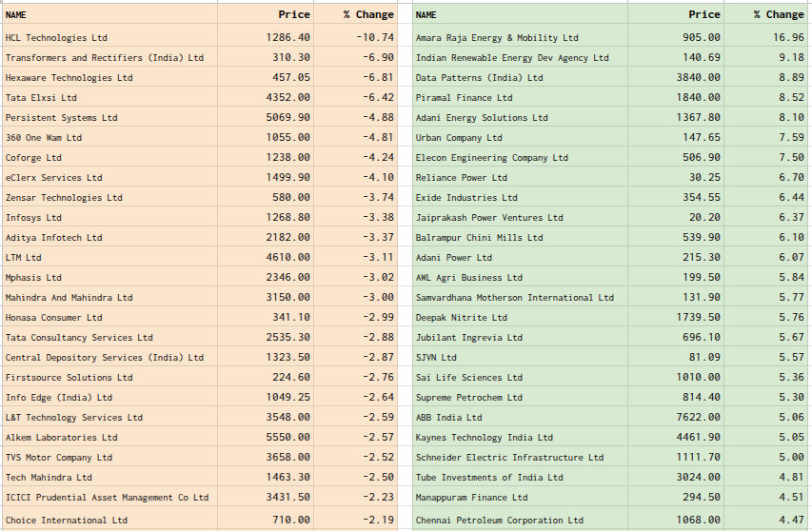This screenshot has width=812, height=531.
Task: Select the 3840.00 Data Patterns price
Action: pyautogui.click(x=676, y=78)
